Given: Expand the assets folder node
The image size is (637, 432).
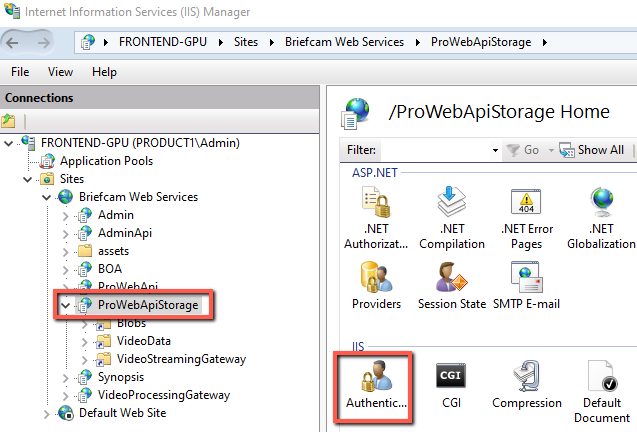Looking at the screenshot, I should click(x=65, y=251).
